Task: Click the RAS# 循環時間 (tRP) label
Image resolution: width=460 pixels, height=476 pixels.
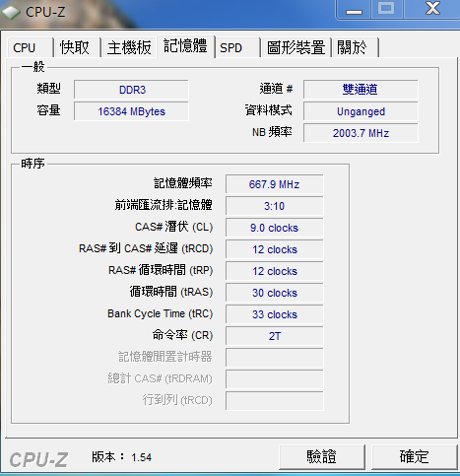Action: (x=161, y=270)
